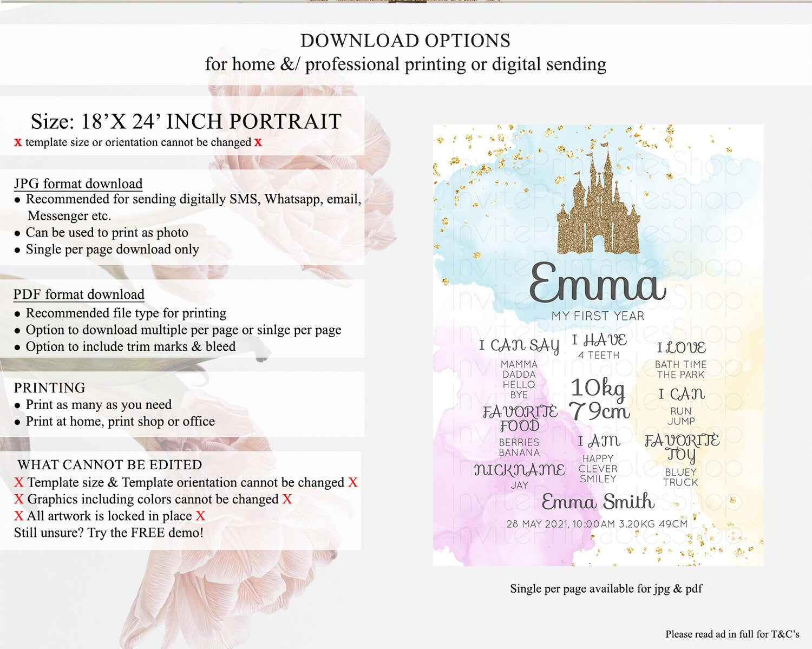
Task: Click the 'PRINTING' section heading
Action: [49, 388]
